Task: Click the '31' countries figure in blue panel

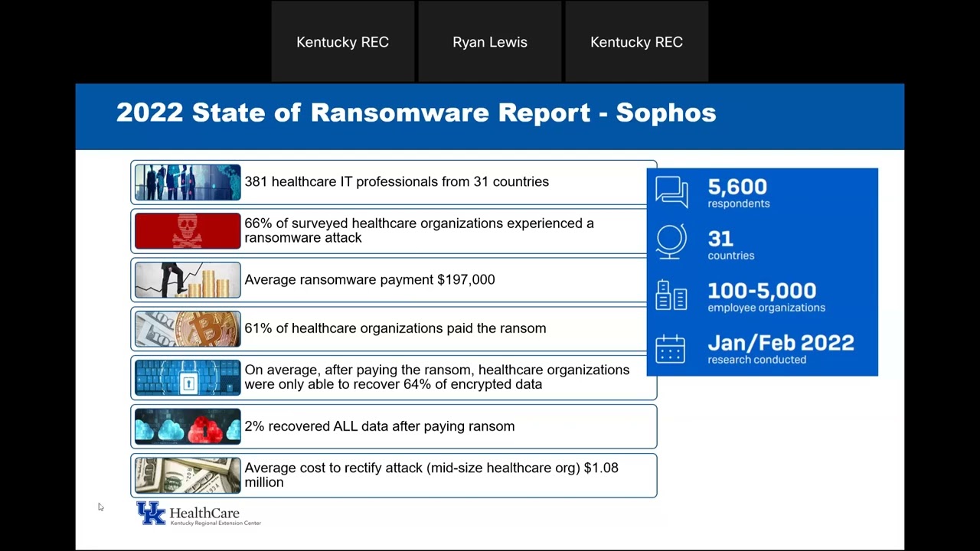Action: tap(720, 239)
